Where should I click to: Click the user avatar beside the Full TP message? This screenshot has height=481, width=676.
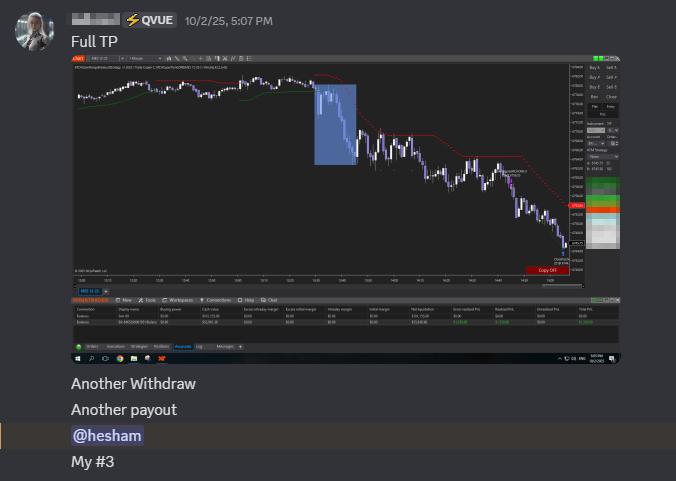[34, 31]
